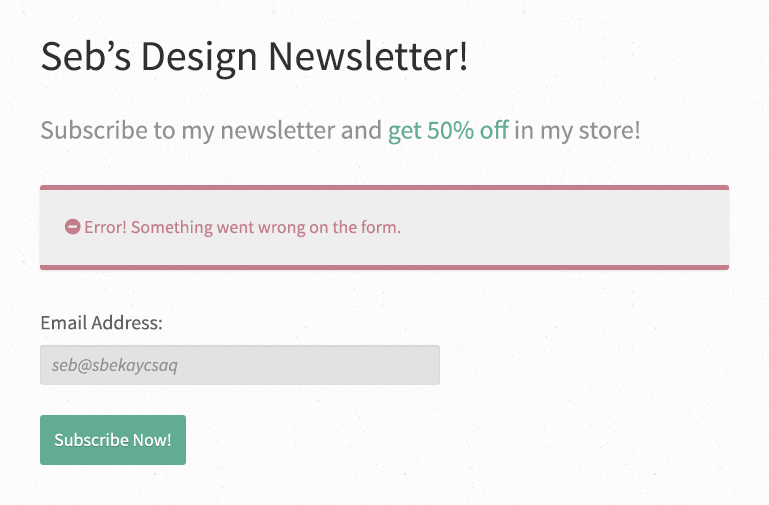Click "Subscribe to my newsletter and" text
The height and width of the screenshot is (505, 769).
point(211,130)
